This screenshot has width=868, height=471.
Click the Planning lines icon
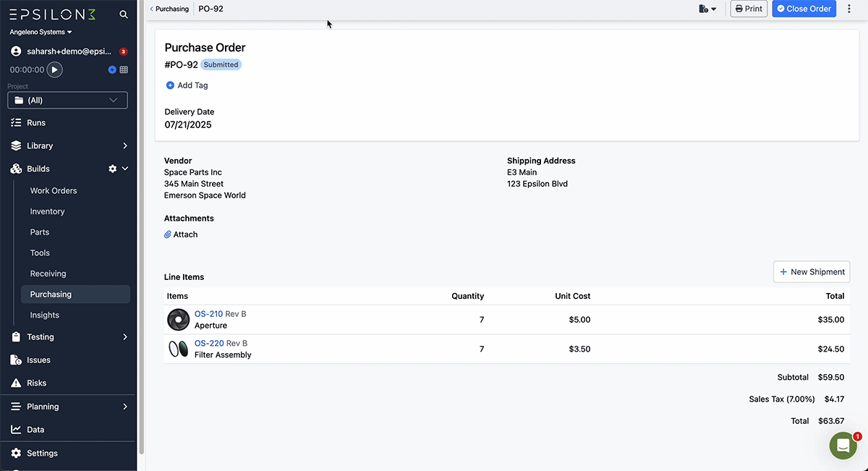[16, 407]
